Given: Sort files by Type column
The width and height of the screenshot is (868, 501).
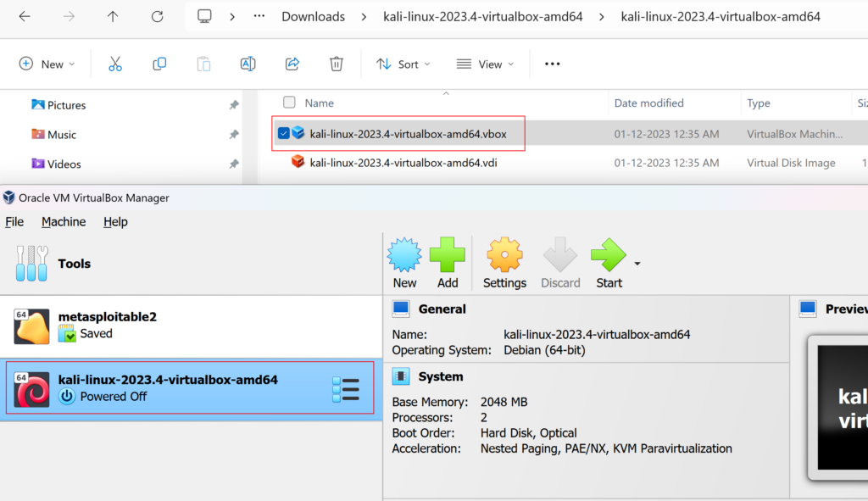Looking at the screenshot, I should click(x=759, y=103).
